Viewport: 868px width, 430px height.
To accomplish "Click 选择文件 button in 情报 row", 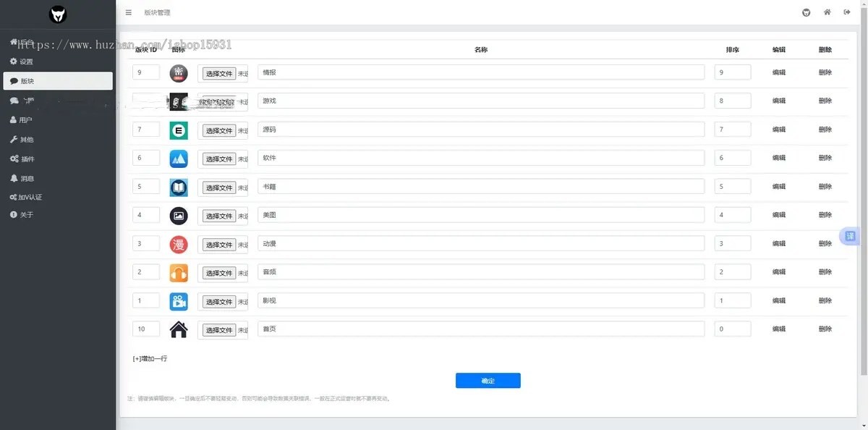I will pos(218,73).
